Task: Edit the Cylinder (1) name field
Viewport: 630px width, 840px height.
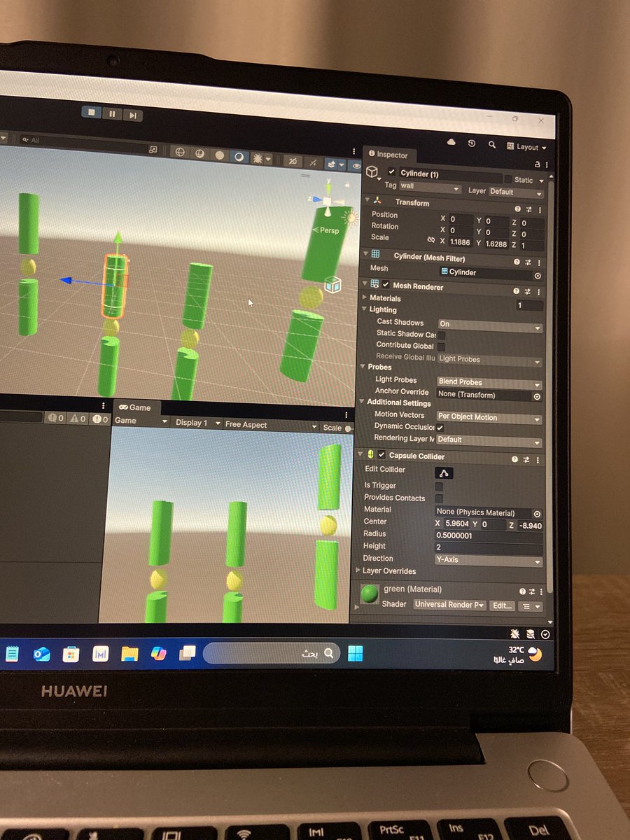Action: click(x=450, y=174)
